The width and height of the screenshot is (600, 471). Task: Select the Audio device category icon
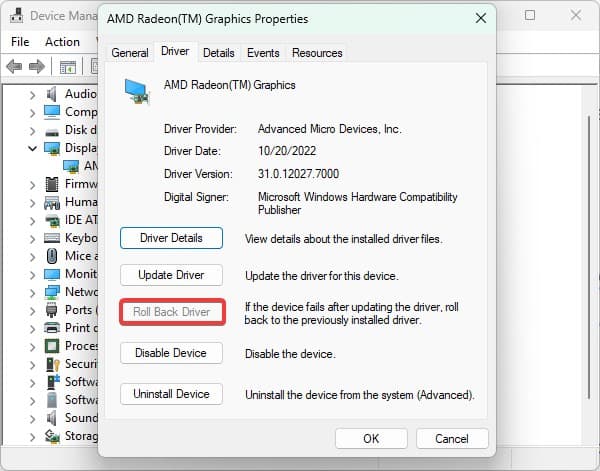tap(52, 94)
